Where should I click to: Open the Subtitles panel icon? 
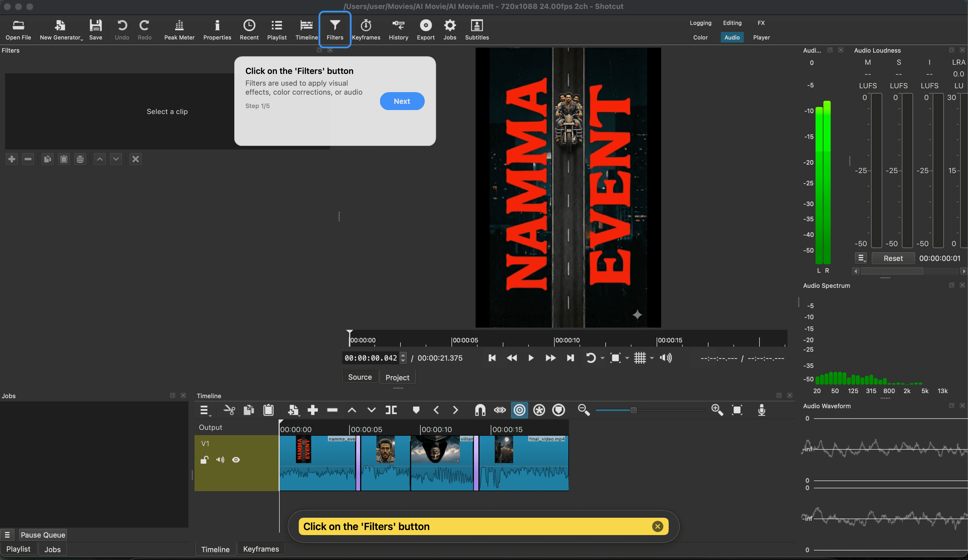(476, 29)
